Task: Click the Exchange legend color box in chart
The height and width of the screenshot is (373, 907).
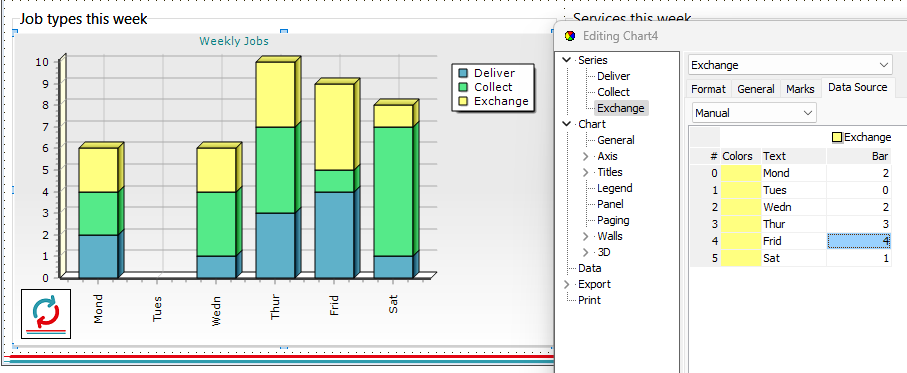Action: click(x=463, y=101)
